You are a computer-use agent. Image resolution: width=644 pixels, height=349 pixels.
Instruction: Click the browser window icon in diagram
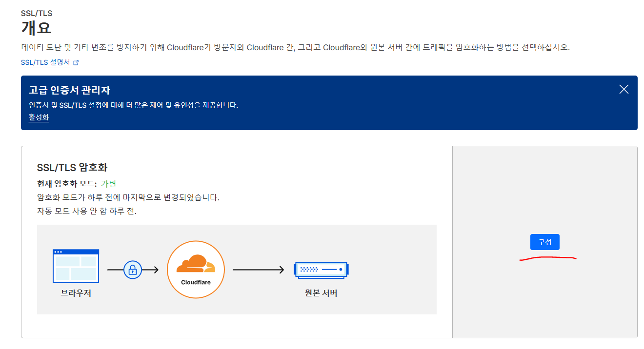click(76, 266)
